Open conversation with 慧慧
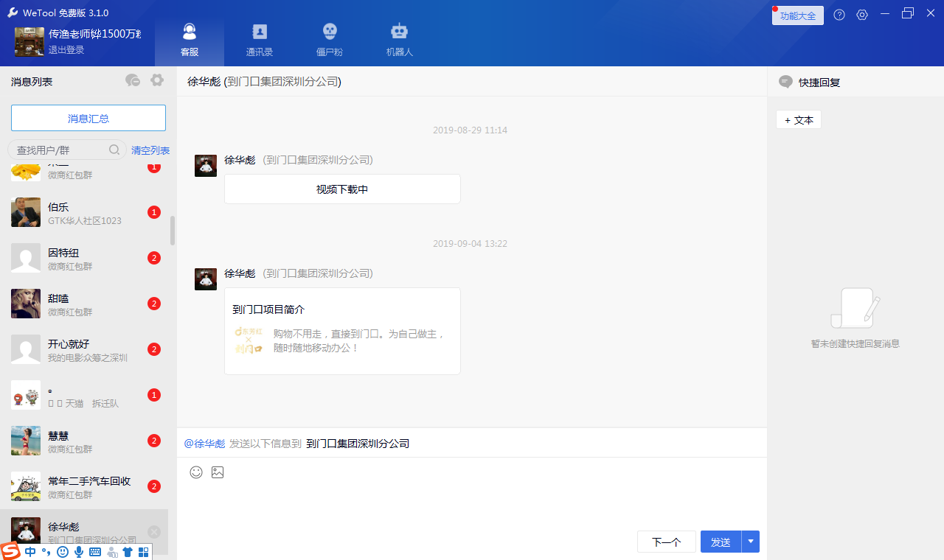The image size is (944, 560). pos(84,441)
